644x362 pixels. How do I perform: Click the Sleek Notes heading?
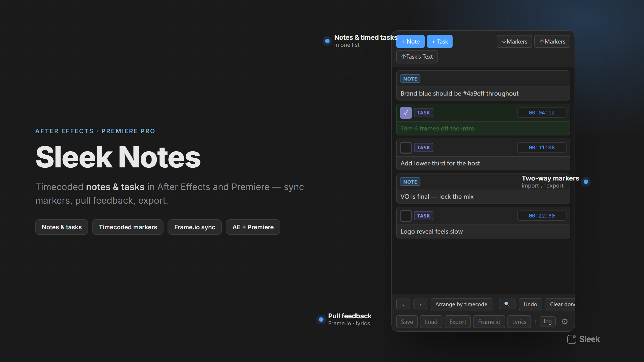(x=118, y=157)
